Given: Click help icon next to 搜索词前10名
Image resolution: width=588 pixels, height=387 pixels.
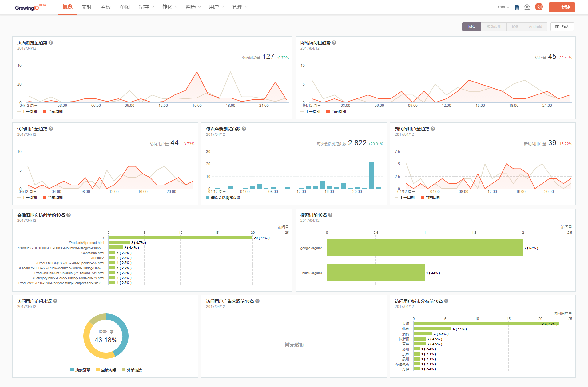Looking at the screenshot, I should (x=330, y=215).
